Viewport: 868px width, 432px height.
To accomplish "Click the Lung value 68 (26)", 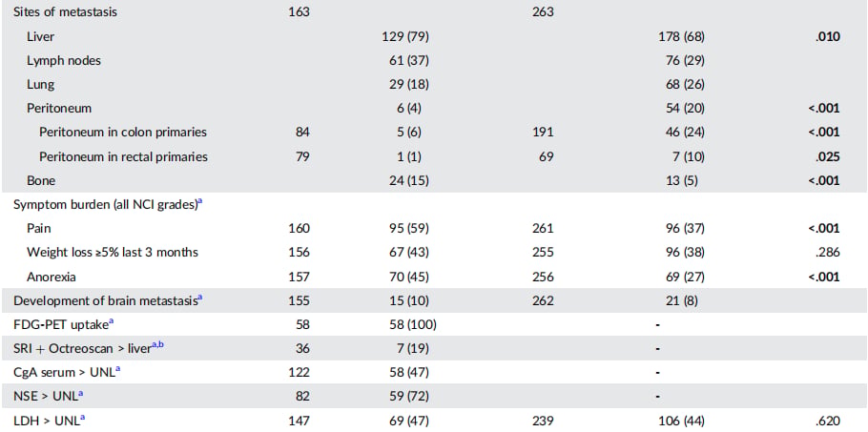I will pyautogui.click(x=685, y=85).
